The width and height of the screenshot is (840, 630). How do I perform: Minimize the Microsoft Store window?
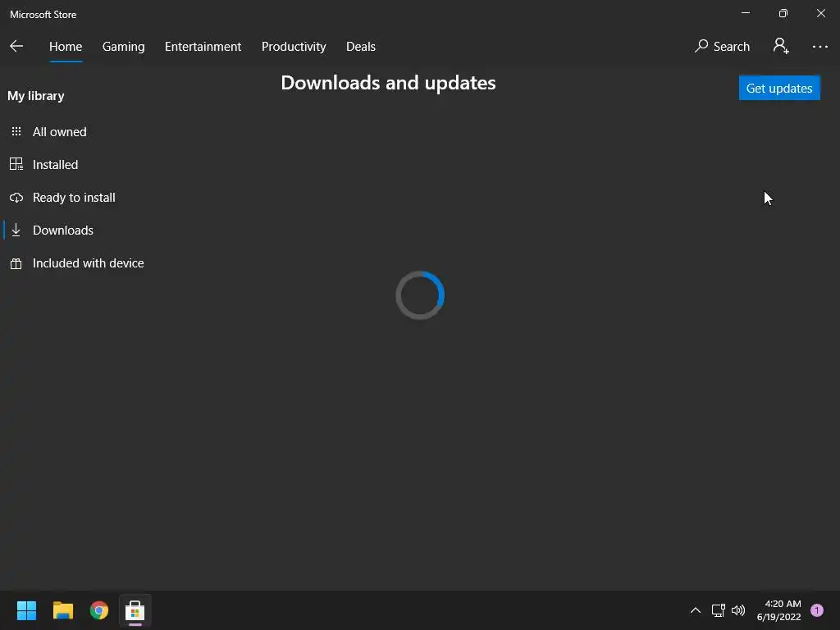[745, 13]
